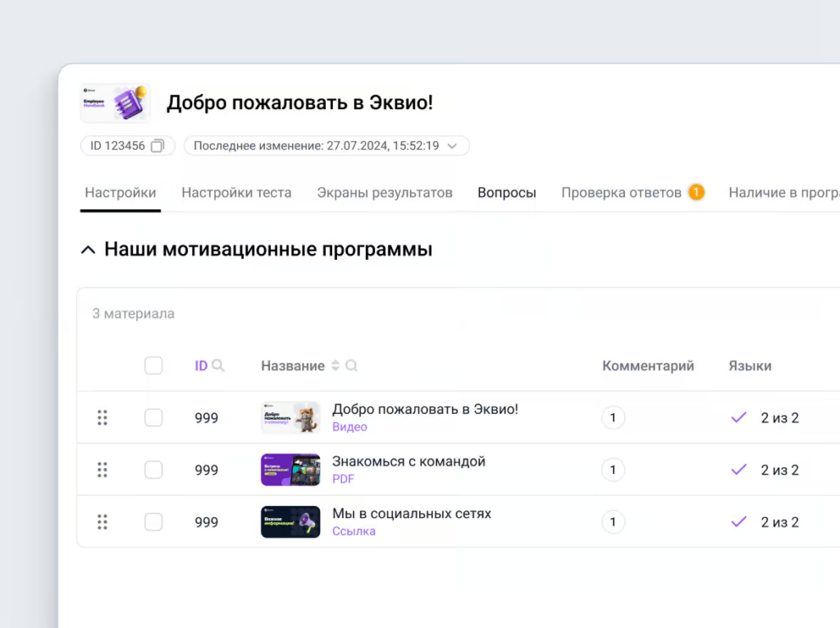840x628 pixels.
Task: Open the Знакомься с командой PDF title
Action: pyautogui.click(x=409, y=462)
